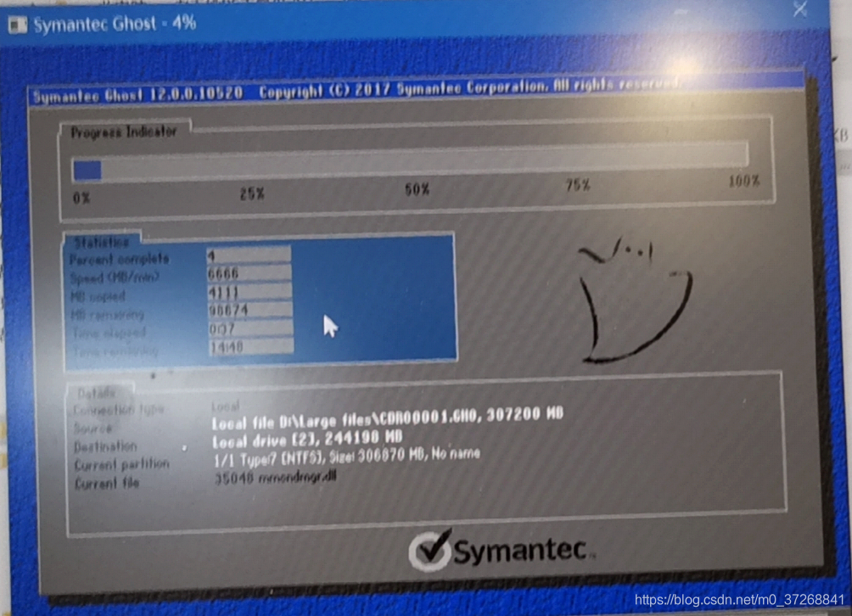Click the Percent complete value 4
852x616 pixels.
click(249, 255)
